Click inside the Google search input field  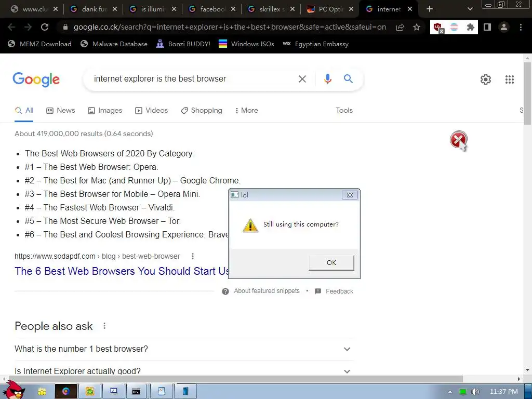point(193,79)
